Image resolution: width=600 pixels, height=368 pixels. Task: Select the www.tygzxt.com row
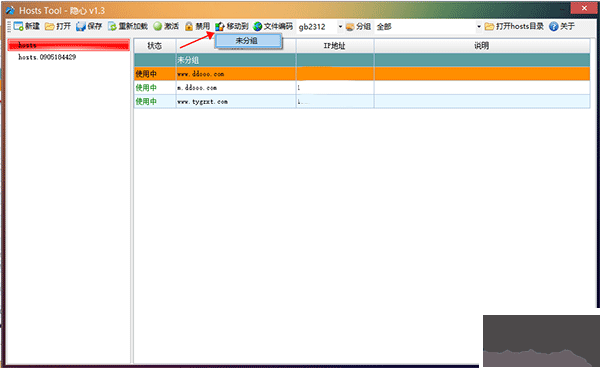coord(362,101)
